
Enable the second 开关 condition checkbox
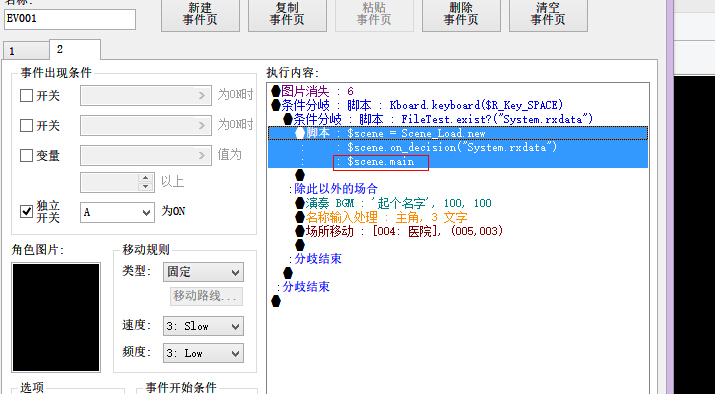26,125
